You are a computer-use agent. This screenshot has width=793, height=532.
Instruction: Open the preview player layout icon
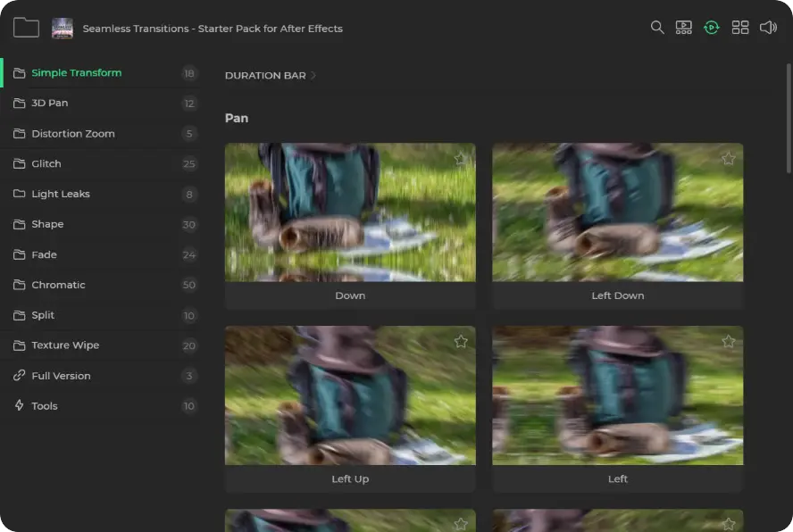684,28
